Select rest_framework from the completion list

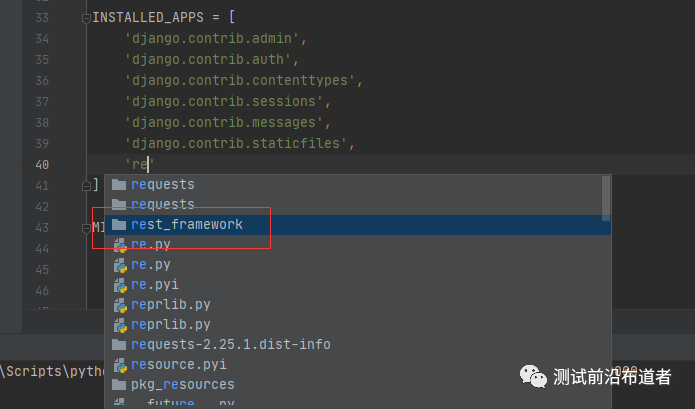click(187, 224)
